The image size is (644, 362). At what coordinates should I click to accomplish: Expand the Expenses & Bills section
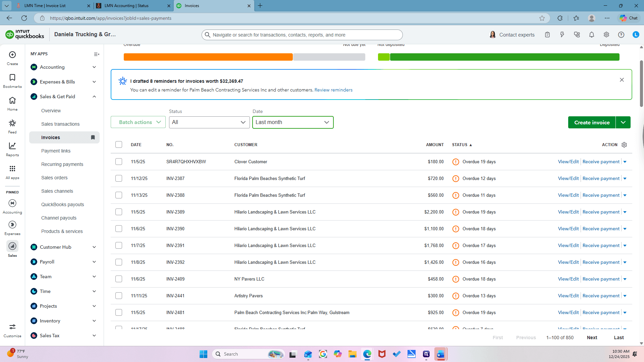(x=94, y=82)
